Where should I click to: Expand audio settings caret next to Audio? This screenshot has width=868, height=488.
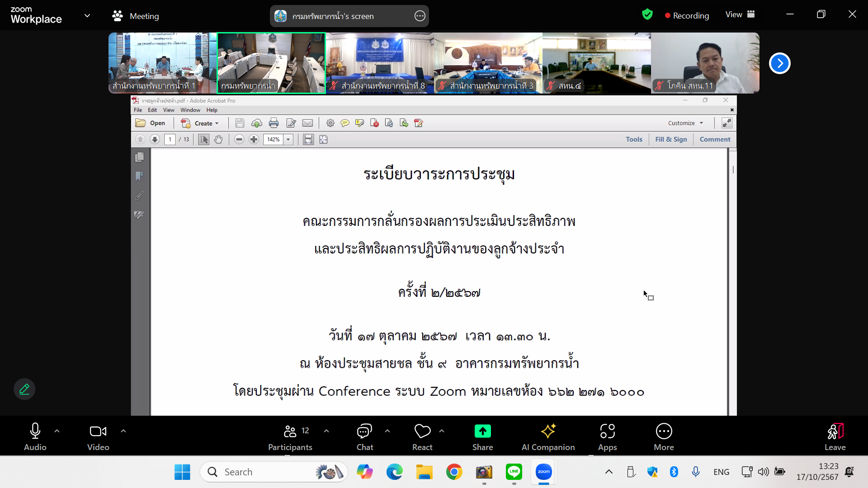point(57,431)
